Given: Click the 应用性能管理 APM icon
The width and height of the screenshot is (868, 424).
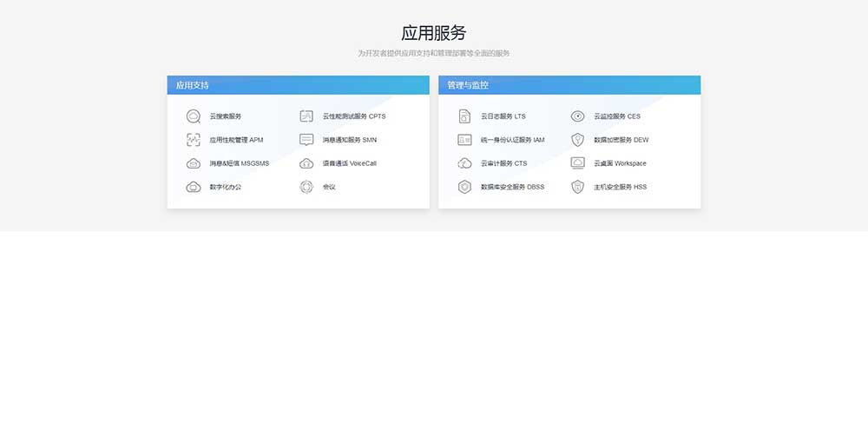Looking at the screenshot, I should (193, 140).
